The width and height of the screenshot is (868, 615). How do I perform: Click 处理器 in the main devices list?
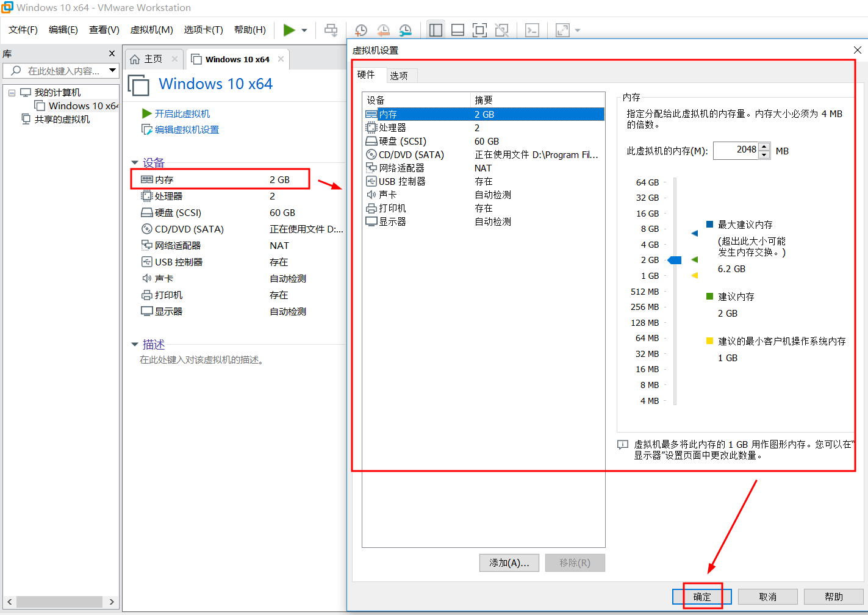(168, 196)
